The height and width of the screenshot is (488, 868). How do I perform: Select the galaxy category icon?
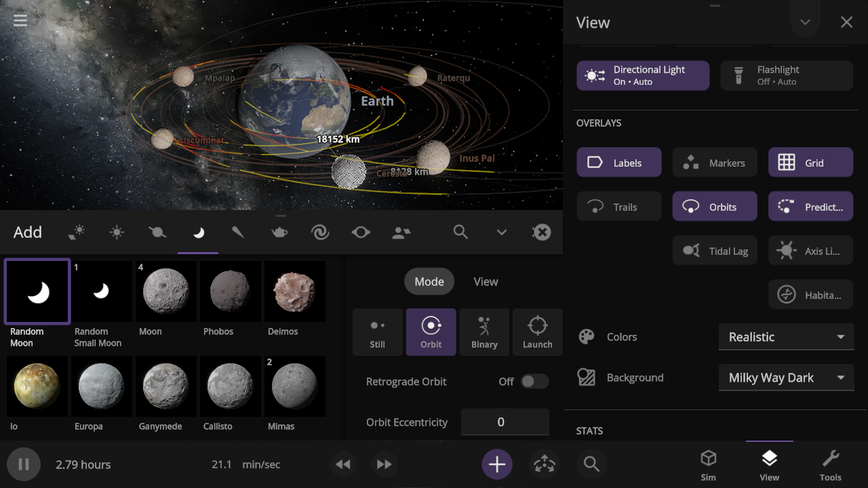click(320, 232)
